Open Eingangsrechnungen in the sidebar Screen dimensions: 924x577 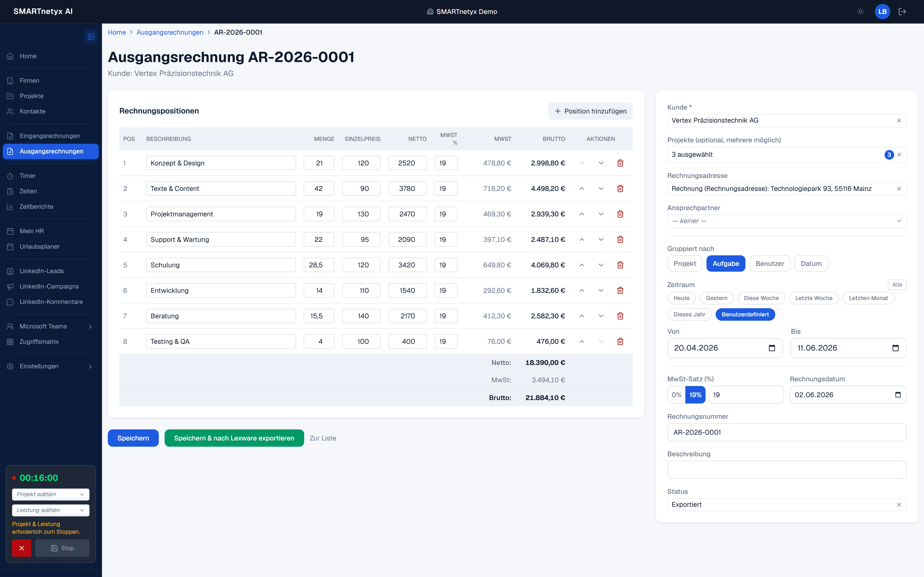(50, 136)
